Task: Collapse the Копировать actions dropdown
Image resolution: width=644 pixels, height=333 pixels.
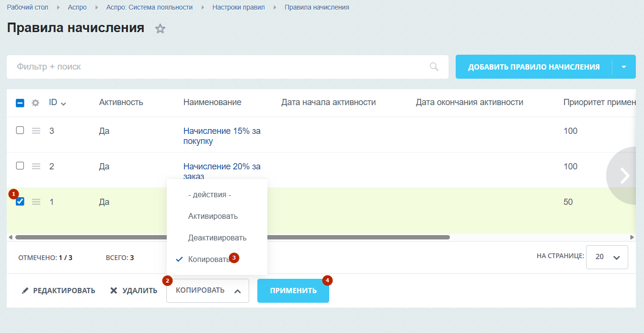Action: click(207, 291)
